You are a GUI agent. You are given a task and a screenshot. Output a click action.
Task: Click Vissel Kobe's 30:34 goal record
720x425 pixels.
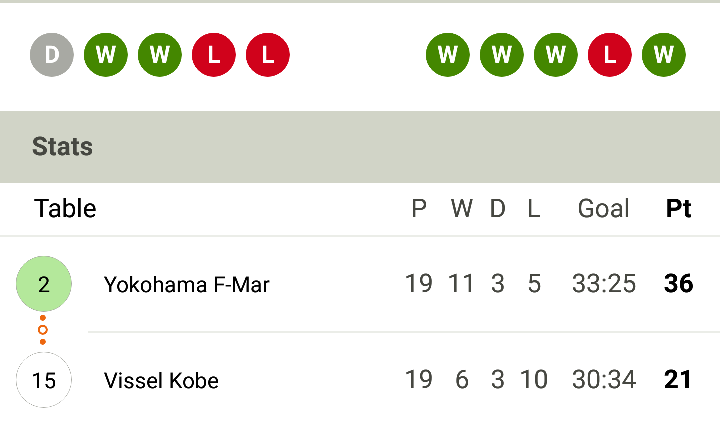(604, 380)
